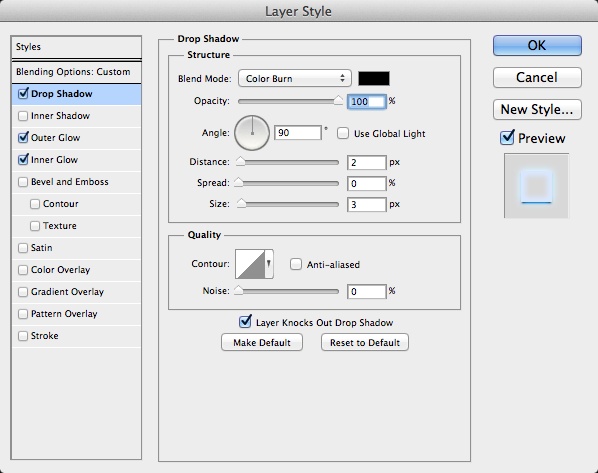
Task: Click the Opacity slider handle
Action: click(x=338, y=100)
